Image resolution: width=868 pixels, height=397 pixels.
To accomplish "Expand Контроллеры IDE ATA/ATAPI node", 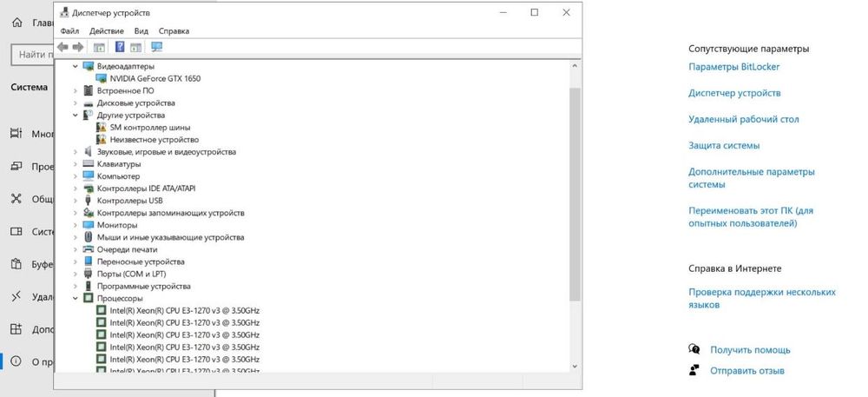I will (76, 189).
